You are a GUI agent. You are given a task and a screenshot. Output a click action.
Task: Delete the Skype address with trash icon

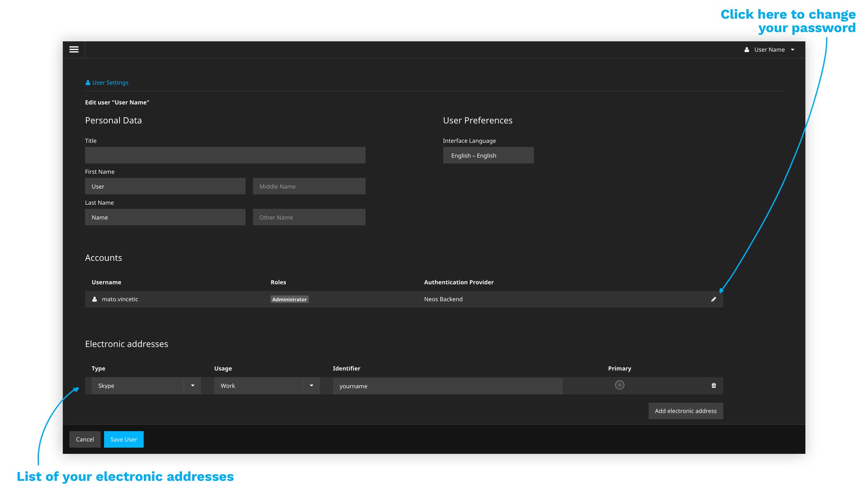pyautogui.click(x=714, y=385)
